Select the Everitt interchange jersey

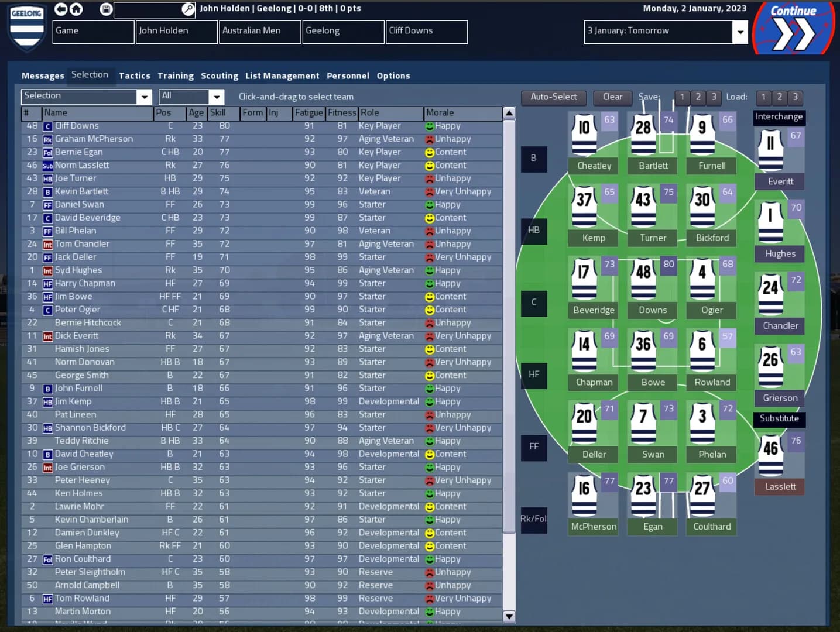(x=770, y=150)
